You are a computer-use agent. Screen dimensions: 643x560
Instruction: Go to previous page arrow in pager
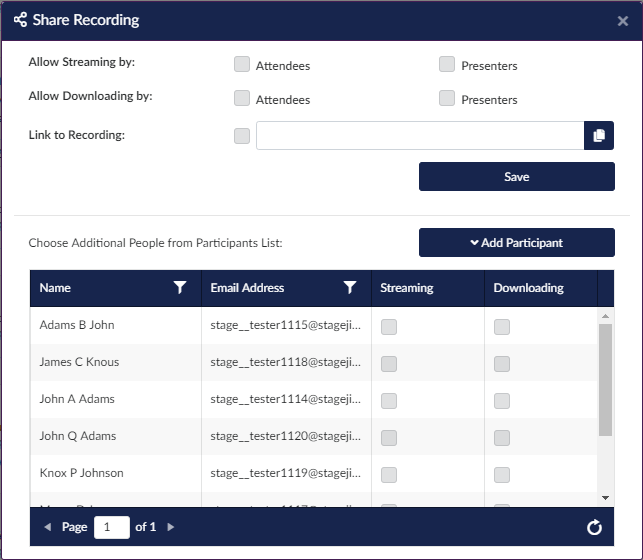(x=47, y=527)
